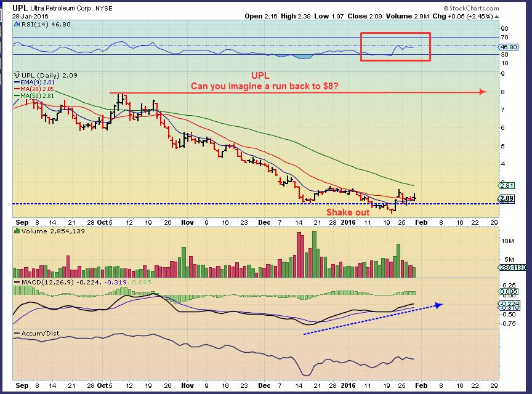This screenshot has width=532, height=394.
Task: Click the 2854139 volume tag on axis
Action: click(512, 267)
